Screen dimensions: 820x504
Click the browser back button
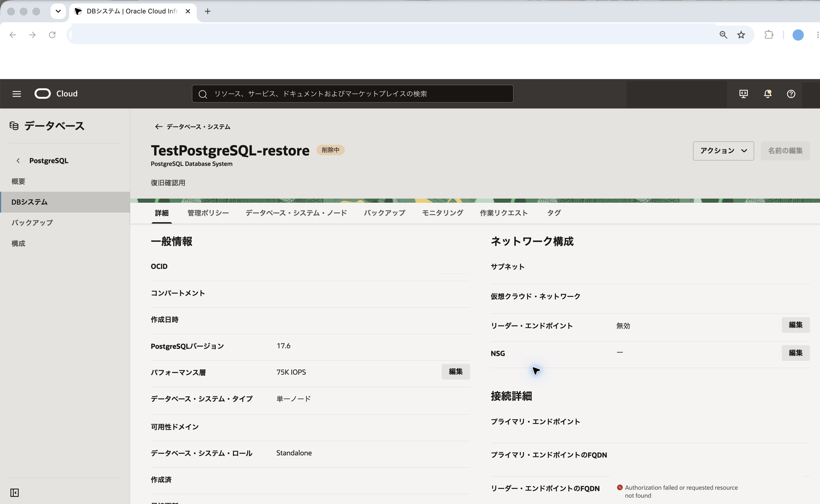13,35
